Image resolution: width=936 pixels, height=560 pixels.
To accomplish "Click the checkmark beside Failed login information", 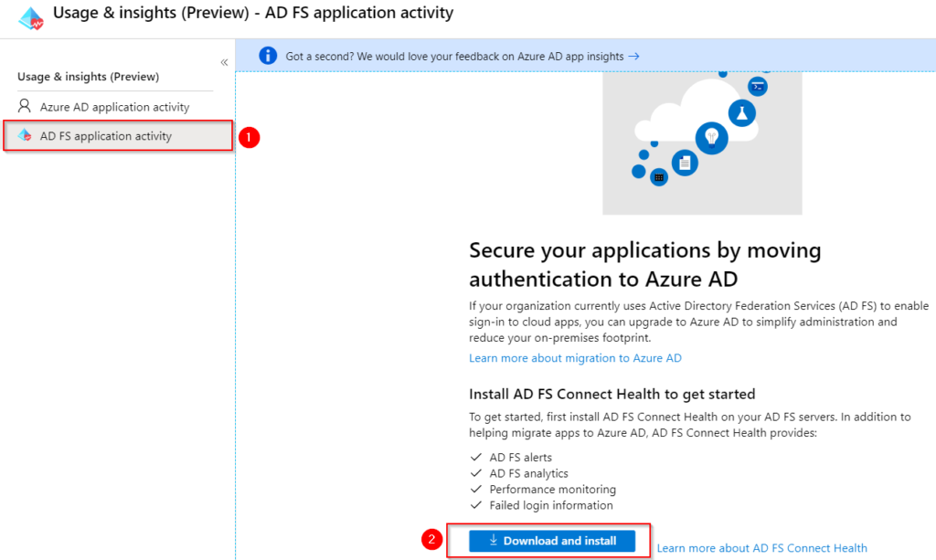I will [475, 505].
